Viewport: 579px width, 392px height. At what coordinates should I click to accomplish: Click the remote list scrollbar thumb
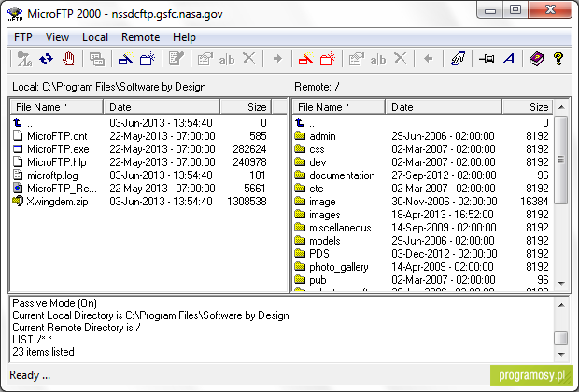(561, 160)
